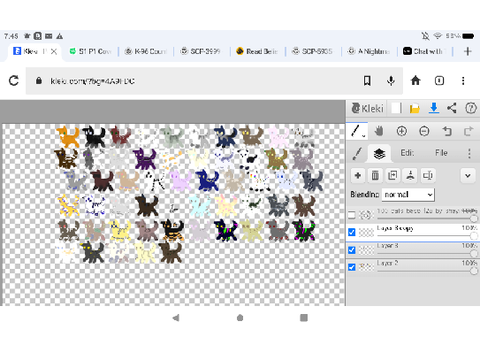Adjust opacity slider of '100 cats base' layer
Screen dimensions: 480x360
tap(427, 218)
